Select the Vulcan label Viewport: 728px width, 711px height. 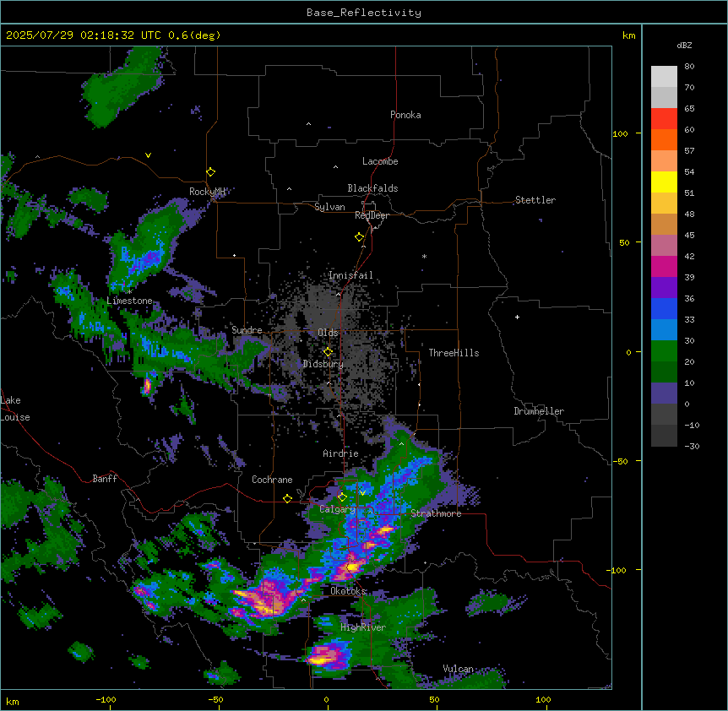click(x=459, y=669)
